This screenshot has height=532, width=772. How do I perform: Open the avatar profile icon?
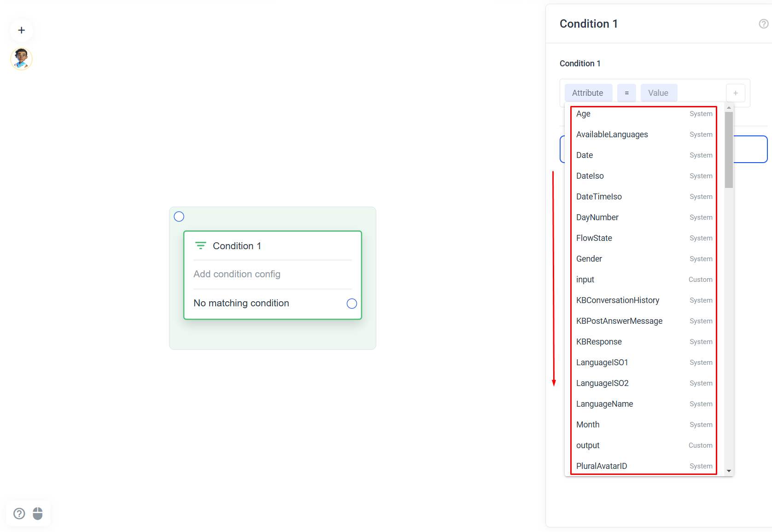tap(21, 59)
